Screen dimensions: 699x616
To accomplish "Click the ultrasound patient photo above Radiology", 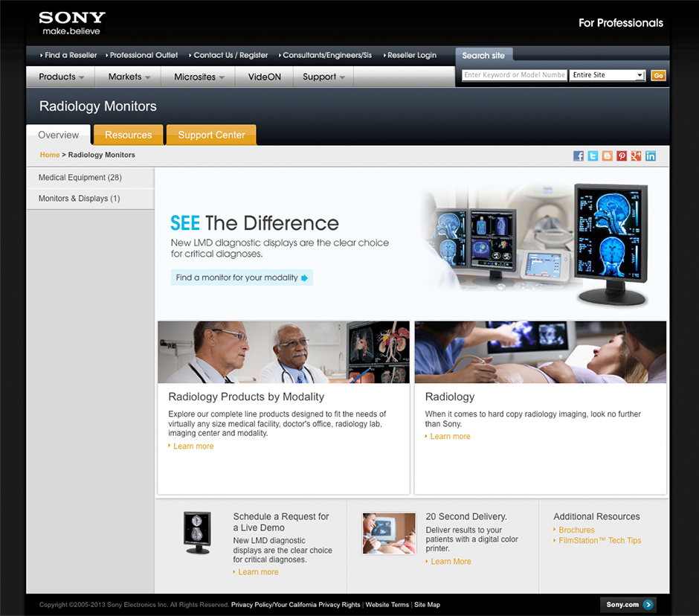I will point(541,352).
